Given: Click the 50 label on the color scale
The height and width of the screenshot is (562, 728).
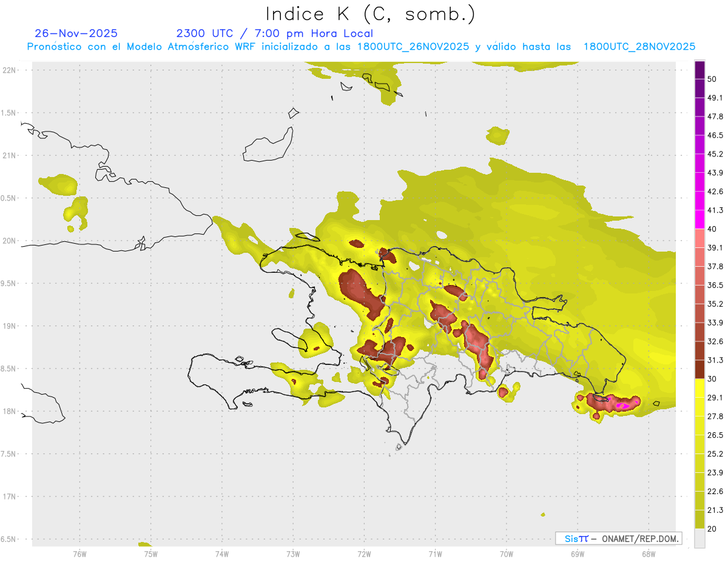Looking at the screenshot, I should pyautogui.click(x=713, y=79).
